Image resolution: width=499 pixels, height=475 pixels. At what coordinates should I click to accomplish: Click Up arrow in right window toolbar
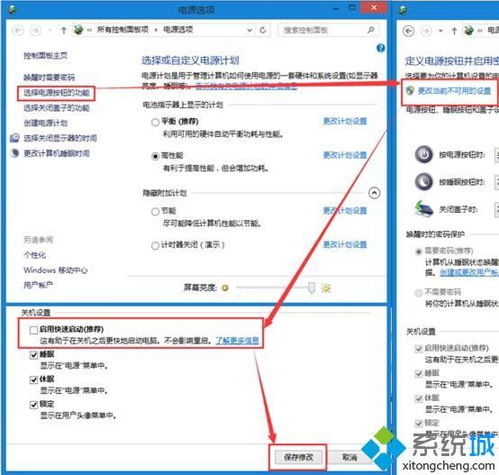[454, 31]
